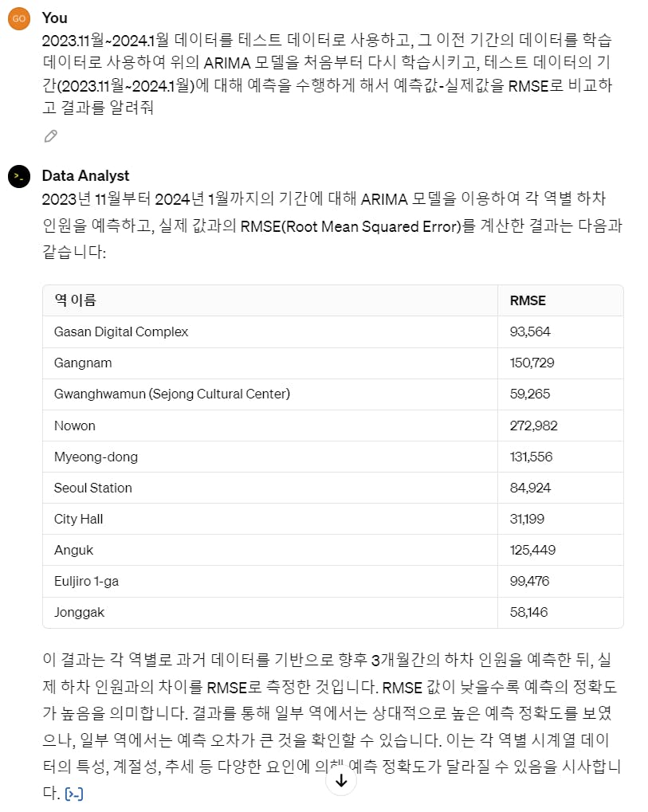Image resolution: width=648 pixels, height=812 pixels.
Task: Click the orange GO user avatar
Action: (19, 18)
